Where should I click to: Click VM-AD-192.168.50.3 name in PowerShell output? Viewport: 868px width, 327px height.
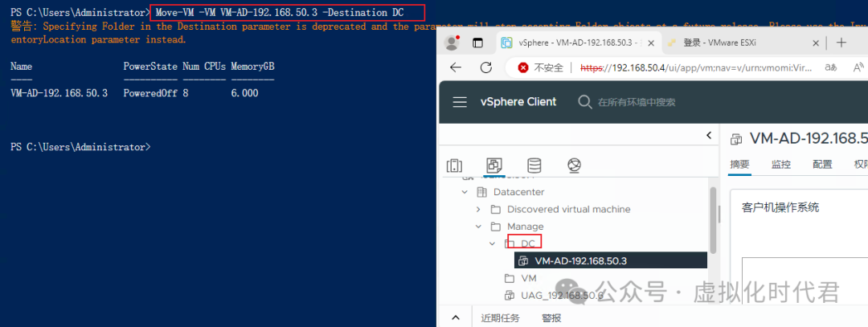coord(59,93)
